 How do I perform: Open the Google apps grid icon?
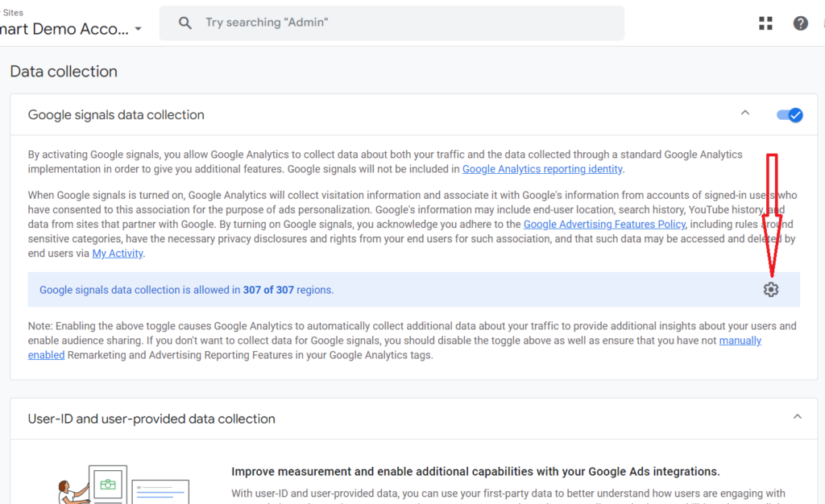(x=765, y=23)
